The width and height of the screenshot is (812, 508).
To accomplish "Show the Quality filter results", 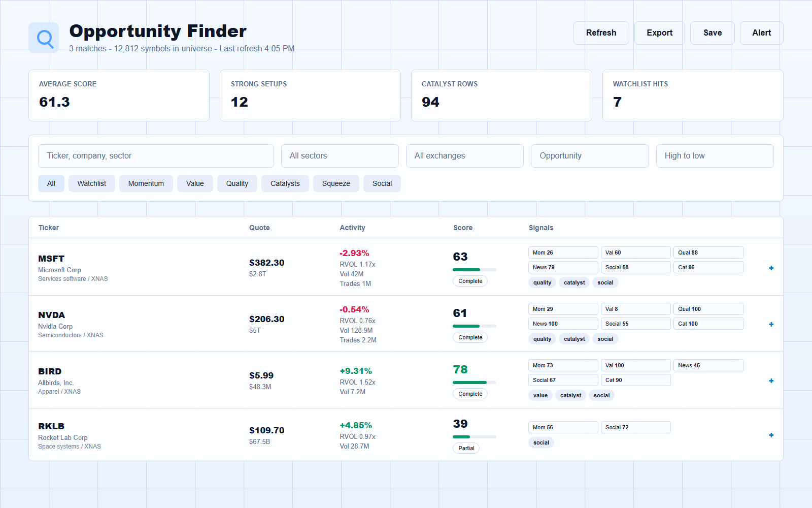I will (x=237, y=183).
